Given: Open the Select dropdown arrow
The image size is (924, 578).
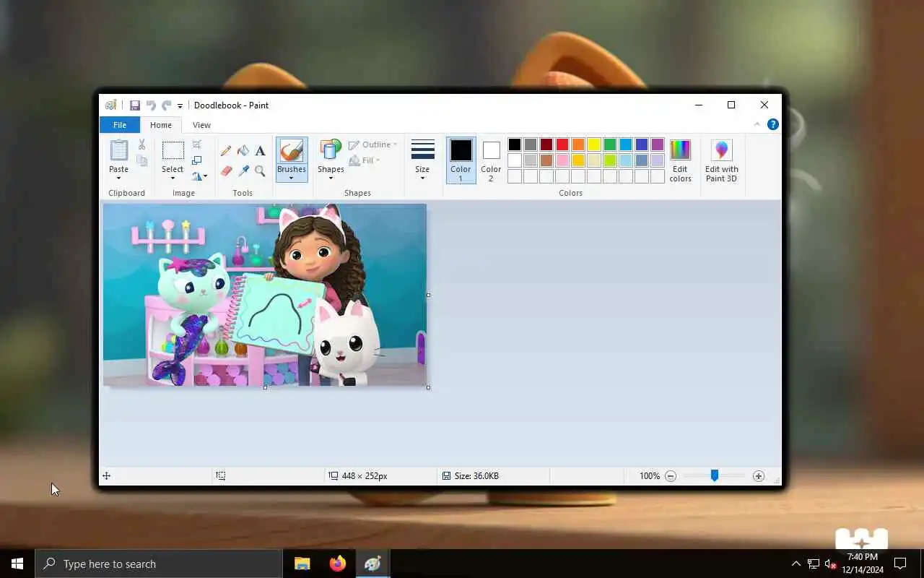Looking at the screenshot, I should click(173, 178).
